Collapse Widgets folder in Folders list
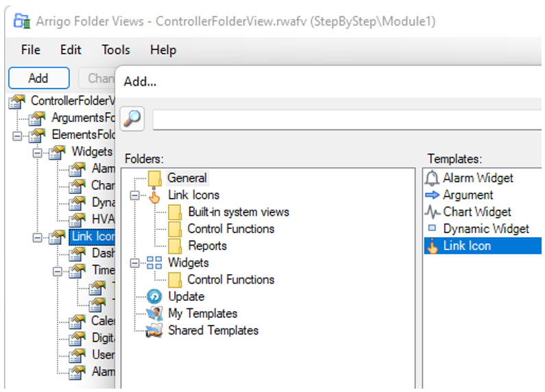The width and height of the screenshot is (545, 392). (x=134, y=263)
